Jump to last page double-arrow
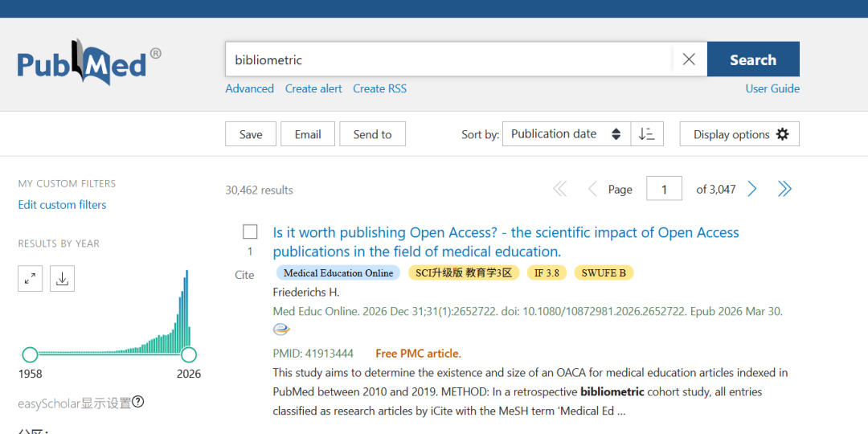This screenshot has height=434, width=868. pos(784,190)
